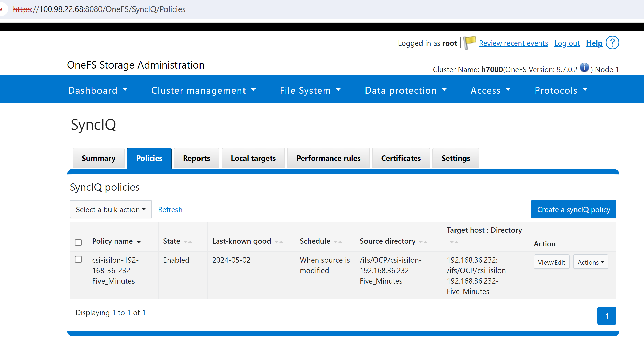Expand the Actions dropdown for csi-isilon policy
Image resolution: width=644 pixels, height=349 pixels.
pyautogui.click(x=591, y=262)
